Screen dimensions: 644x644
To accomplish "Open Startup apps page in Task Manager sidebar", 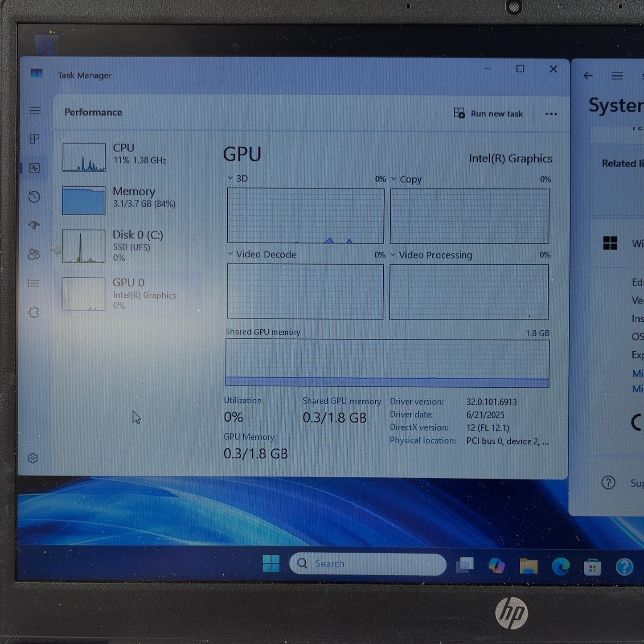I will tap(34, 225).
